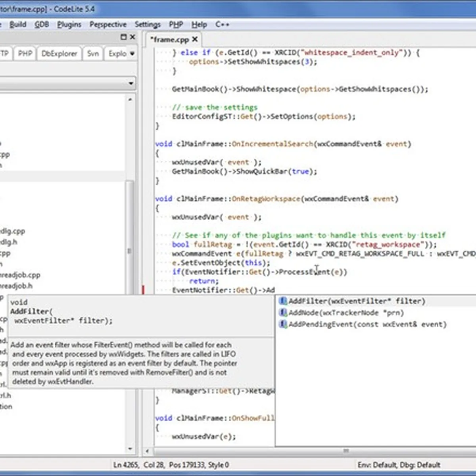Open the Settings menu

(147, 25)
